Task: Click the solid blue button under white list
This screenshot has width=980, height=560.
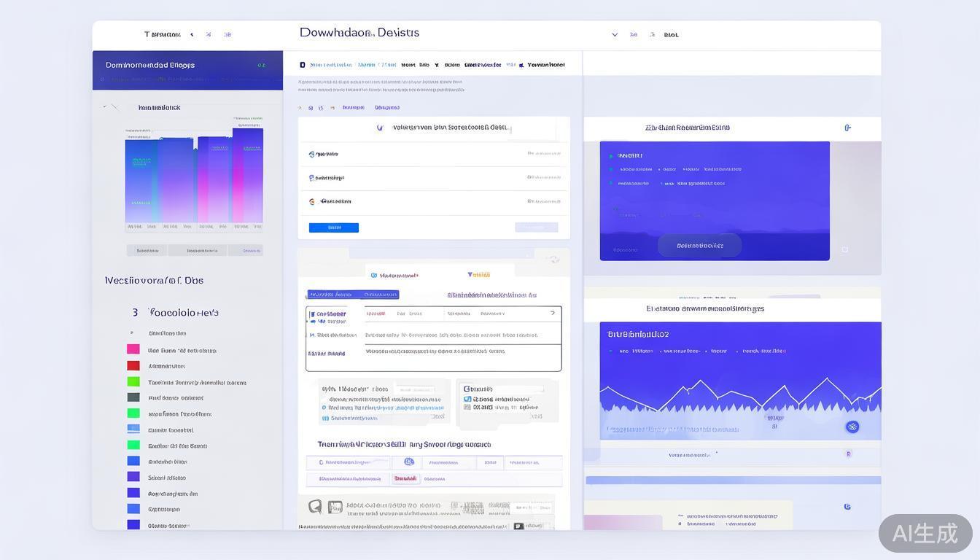Action: (x=334, y=227)
